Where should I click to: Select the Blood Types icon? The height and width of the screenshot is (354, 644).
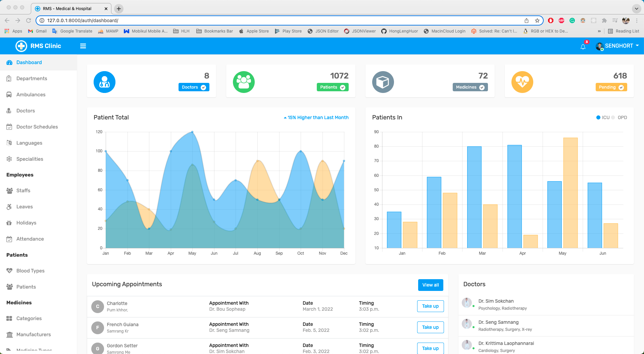point(9,270)
